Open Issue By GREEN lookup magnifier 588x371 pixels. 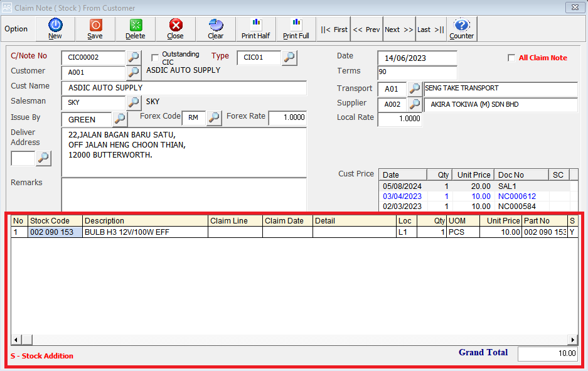[120, 119]
